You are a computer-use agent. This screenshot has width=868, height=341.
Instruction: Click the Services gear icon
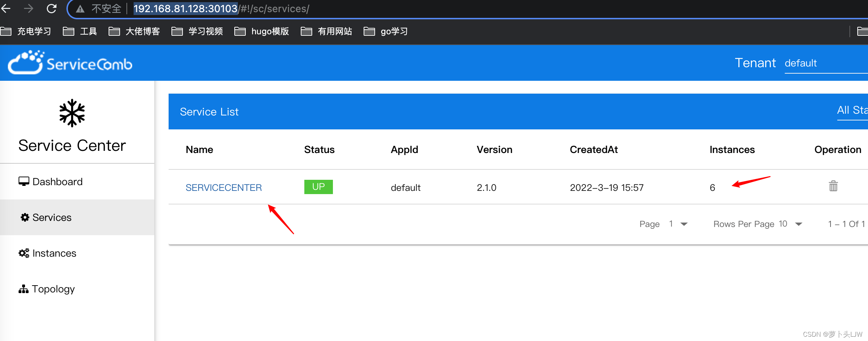pos(25,217)
